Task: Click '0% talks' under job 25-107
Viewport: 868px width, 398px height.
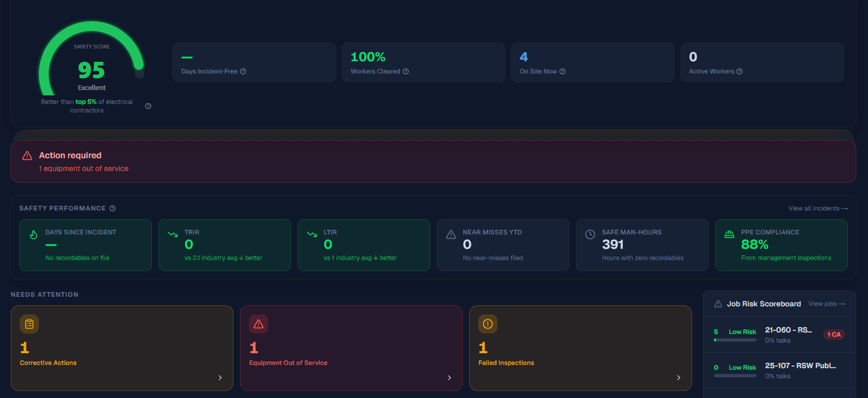Action: tap(777, 376)
